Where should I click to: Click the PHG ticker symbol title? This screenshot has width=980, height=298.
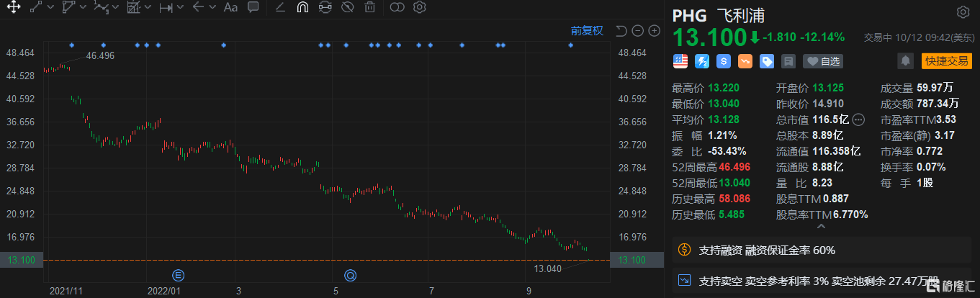pyautogui.click(x=690, y=15)
